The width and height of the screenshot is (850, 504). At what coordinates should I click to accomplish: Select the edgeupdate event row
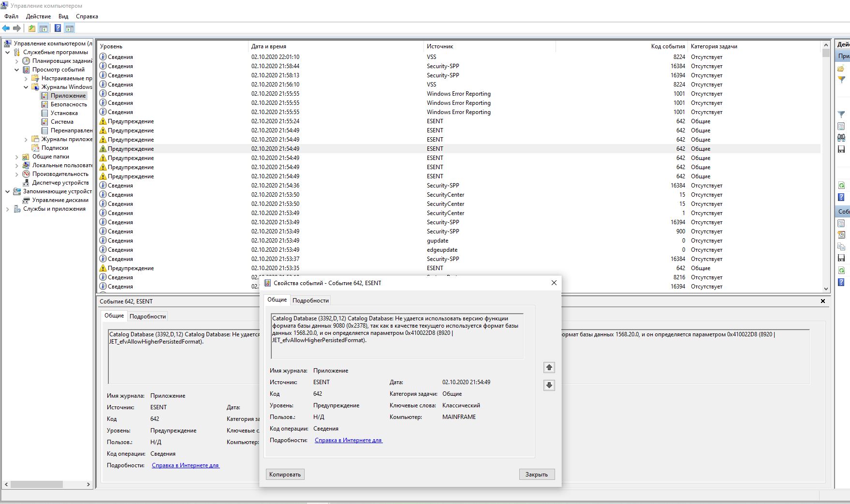[x=459, y=250]
